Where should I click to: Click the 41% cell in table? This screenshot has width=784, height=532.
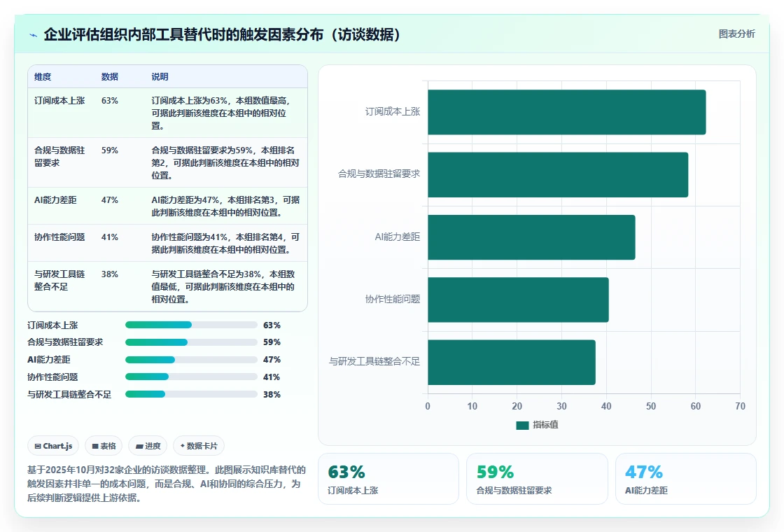(109, 237)
